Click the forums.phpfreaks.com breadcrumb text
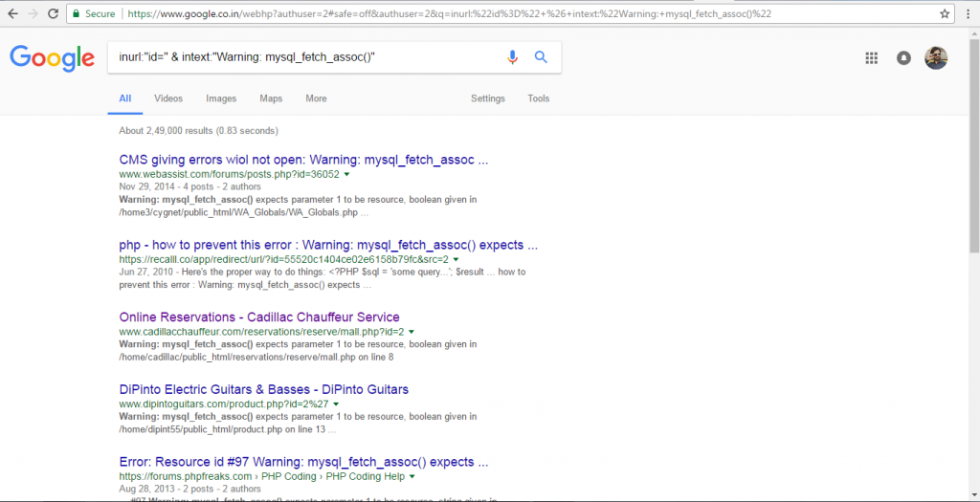 pos(262,476)
